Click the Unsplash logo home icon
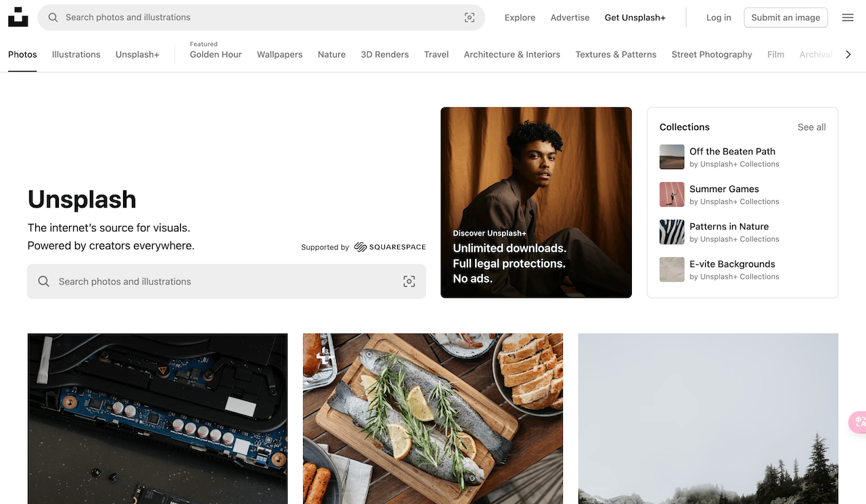The width and height of the screenshot is (866, 504). [18, 17]
